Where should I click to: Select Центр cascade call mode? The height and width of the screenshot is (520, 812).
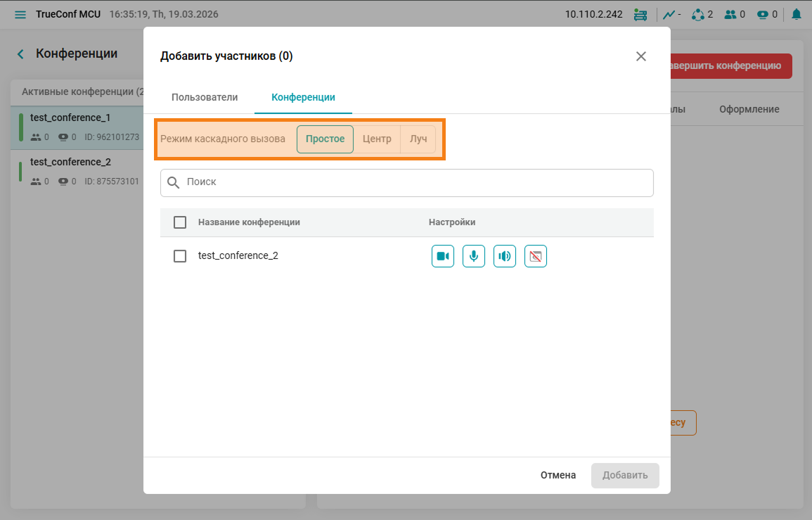tap(377, 139)
